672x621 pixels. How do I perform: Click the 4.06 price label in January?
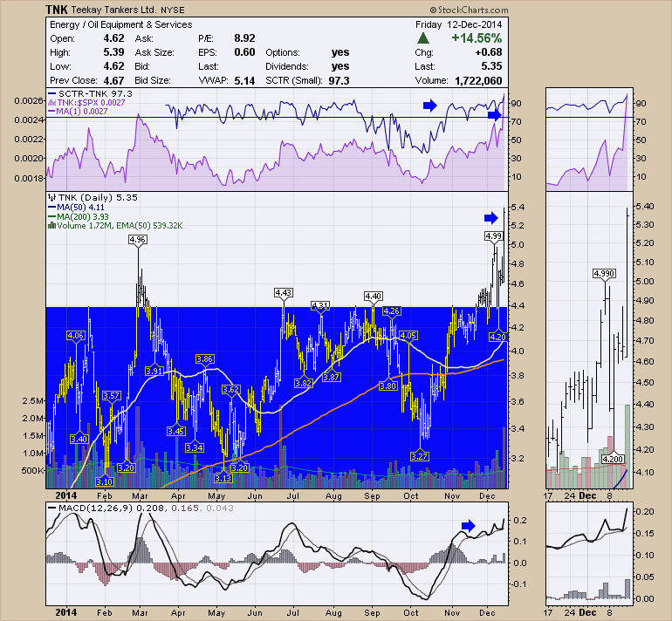(75, 335)
